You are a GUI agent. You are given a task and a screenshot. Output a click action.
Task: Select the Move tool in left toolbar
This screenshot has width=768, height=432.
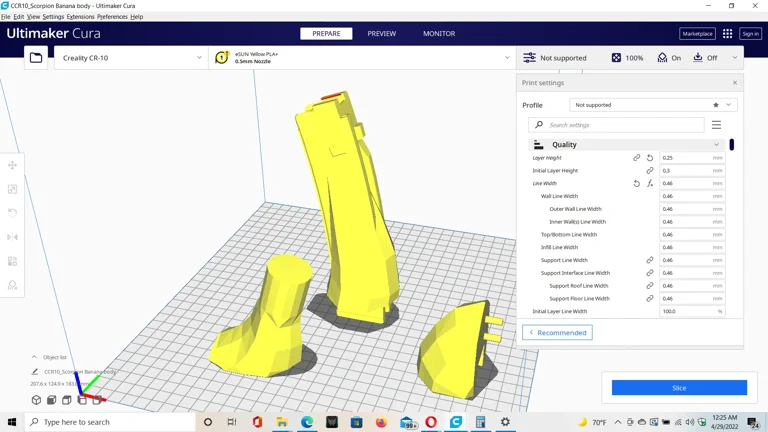pyautogui.click(x=13, y=165)
